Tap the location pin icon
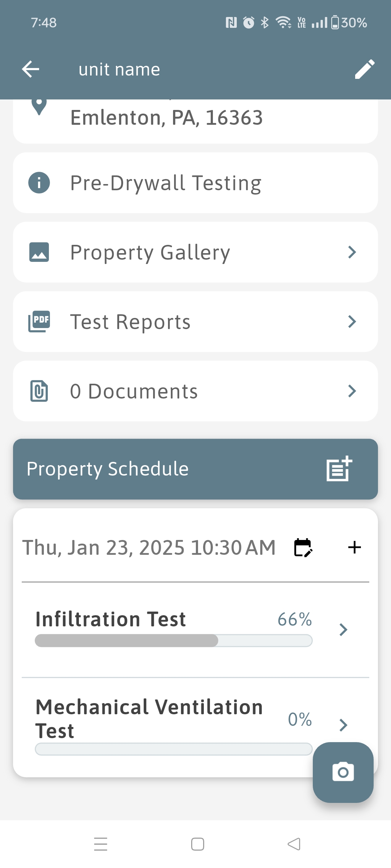Image resolution: width=391 pixels, height=868 pixels. tap(39, 107)
